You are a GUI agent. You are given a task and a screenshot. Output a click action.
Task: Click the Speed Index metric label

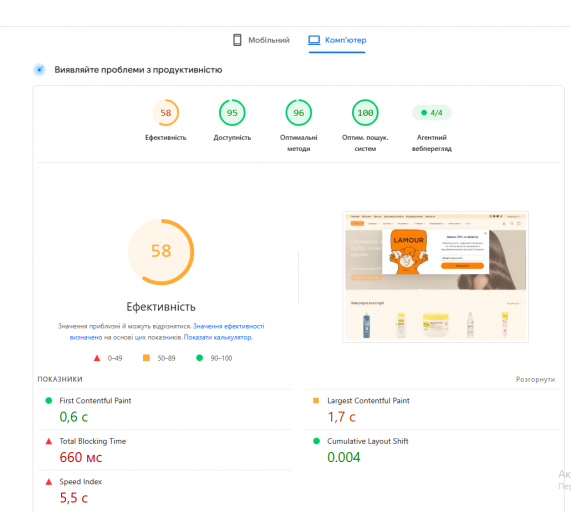click(x=81, y=481)
